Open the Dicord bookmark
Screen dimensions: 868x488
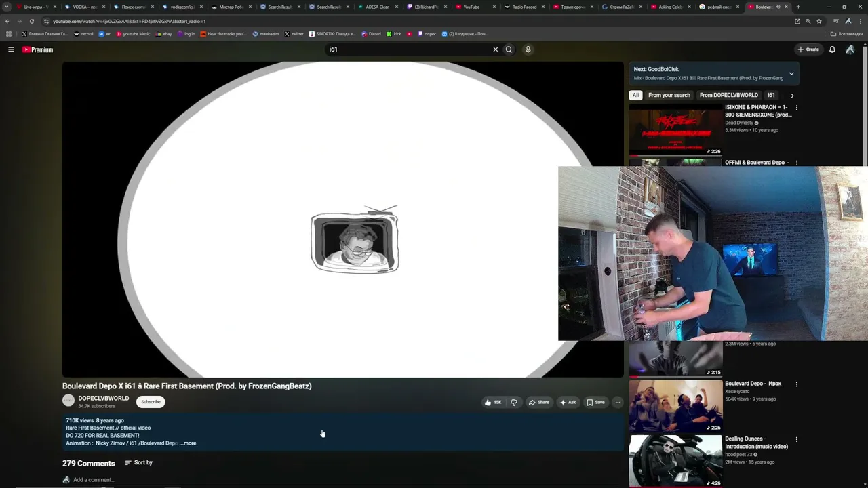point(372,34)
